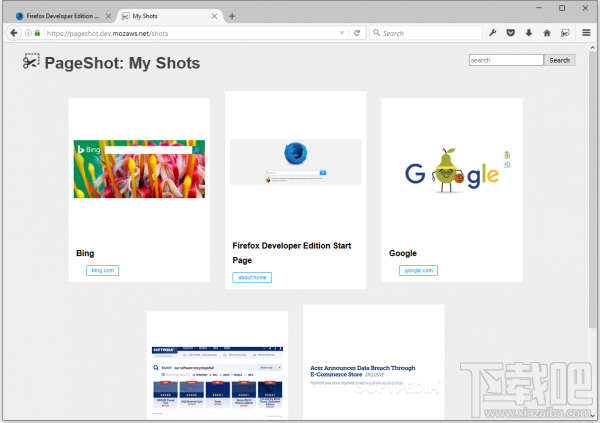Select the My Shots tab
The image size is (600, 423).
(x=169, y=16)
